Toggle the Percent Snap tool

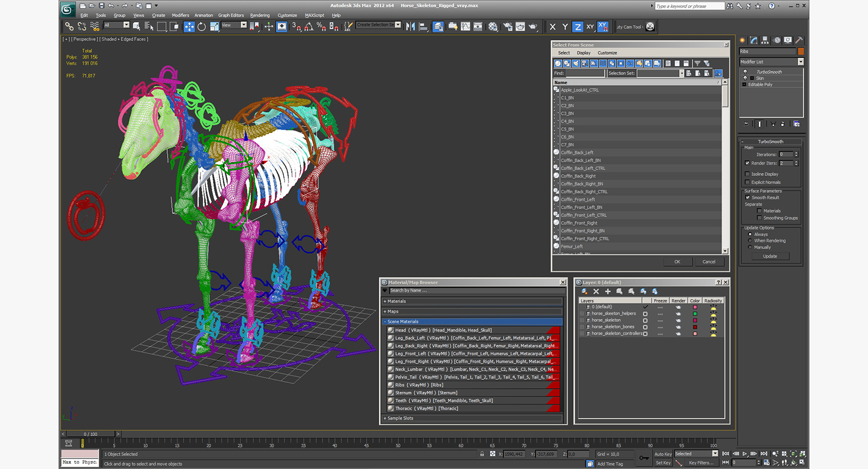click(x=321, y=26)
